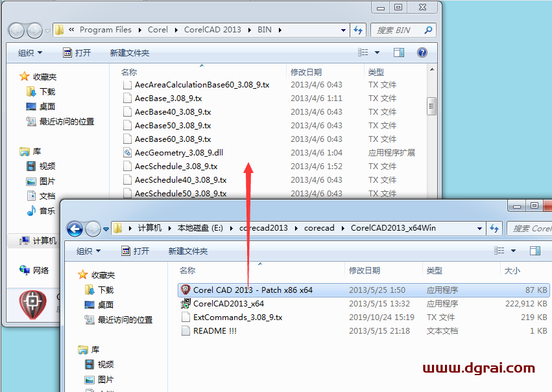Image resolution: width=552 pixels, height=392 pixels.
Task: Expand arrow after Corel in BIN breadcrumb
Action: (176, 30)
